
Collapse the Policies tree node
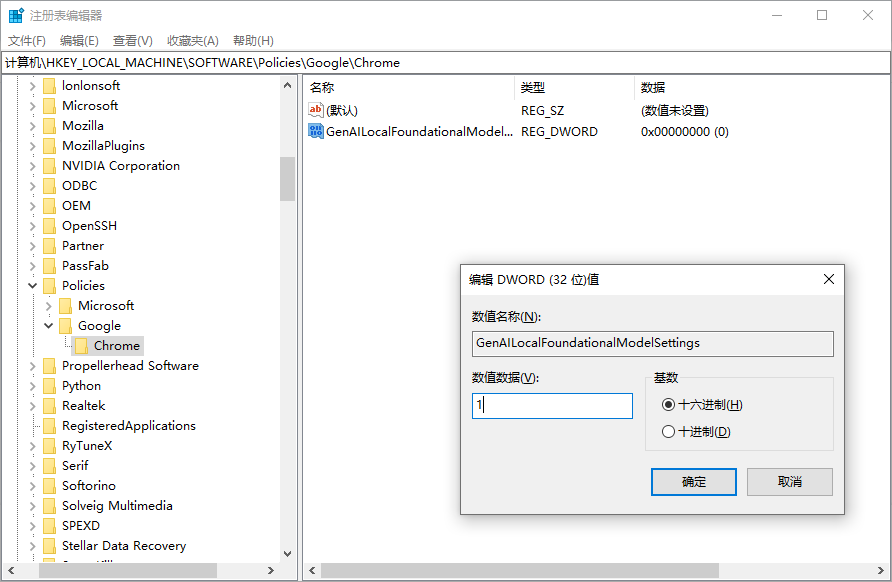click(33, 285)
